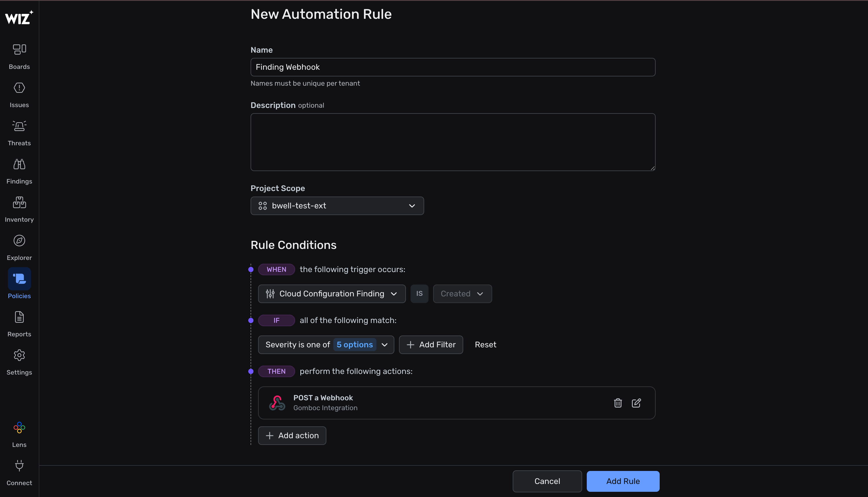Click 'the following trigger occurs:' text
Image resolution: width=868 pixels, height=497 pixels.
[x=352, y=269]
